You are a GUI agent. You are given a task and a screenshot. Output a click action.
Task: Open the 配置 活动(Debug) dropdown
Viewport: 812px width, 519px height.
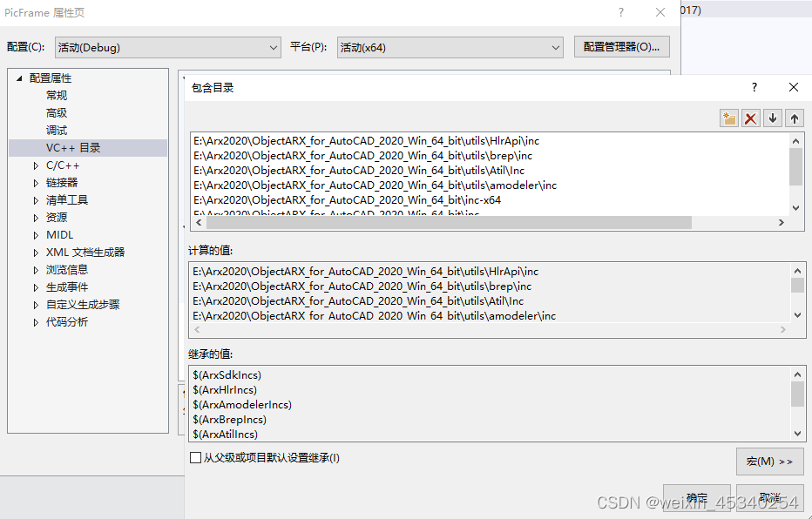[273, 47]
